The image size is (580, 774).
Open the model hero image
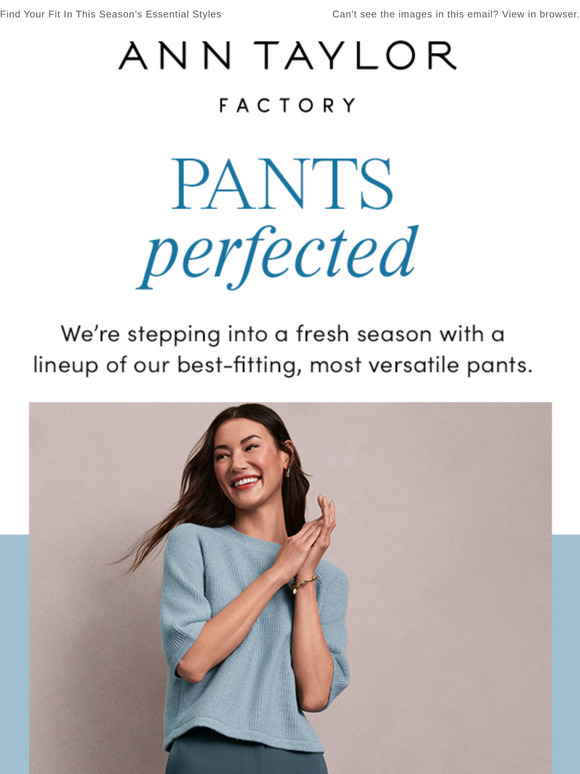tap(290, 588)
